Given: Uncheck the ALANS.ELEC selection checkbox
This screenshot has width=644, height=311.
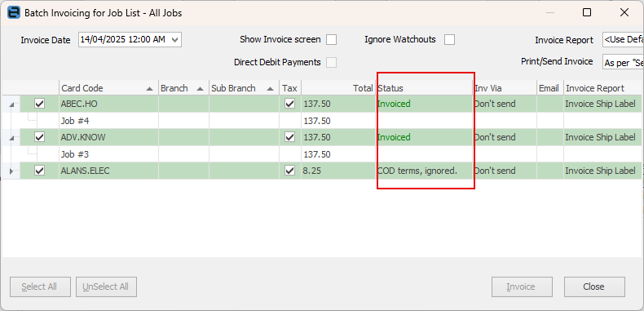Looking at the screenshot, I should tap(39, 171).
